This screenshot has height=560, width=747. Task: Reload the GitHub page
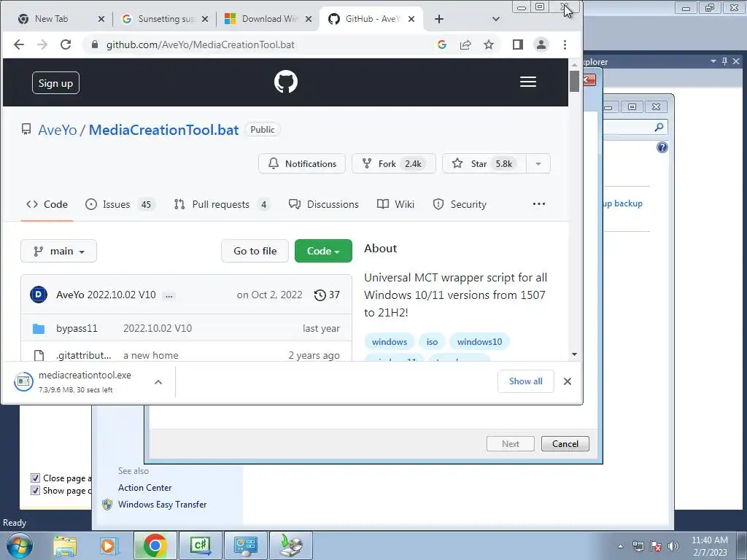(66, 44)
